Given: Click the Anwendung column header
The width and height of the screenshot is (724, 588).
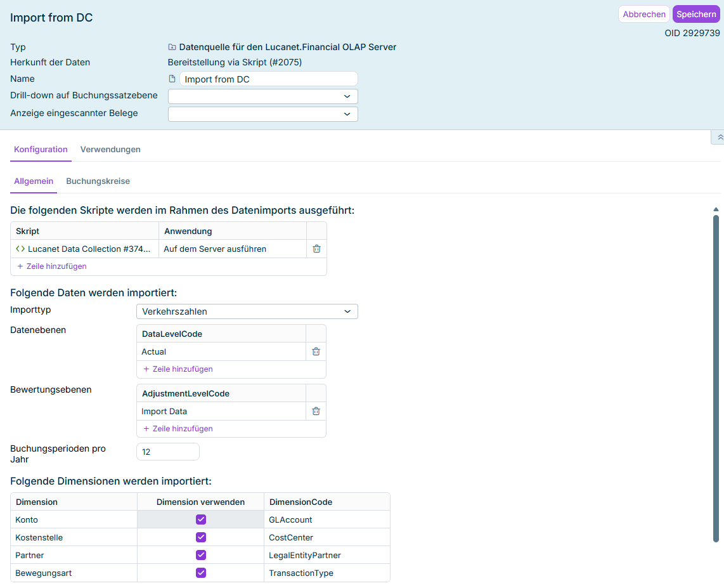Looking at the screenshot, I should pyautogui.click(x=233, y=231).
